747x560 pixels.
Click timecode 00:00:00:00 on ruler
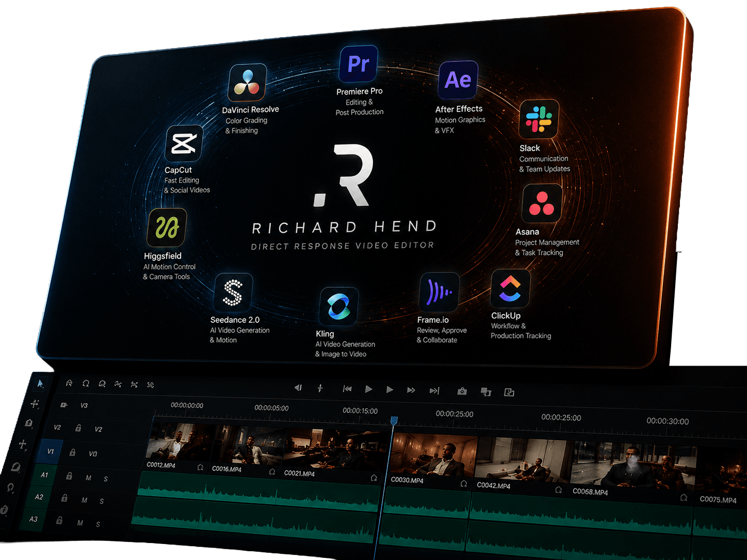(187, 405)
